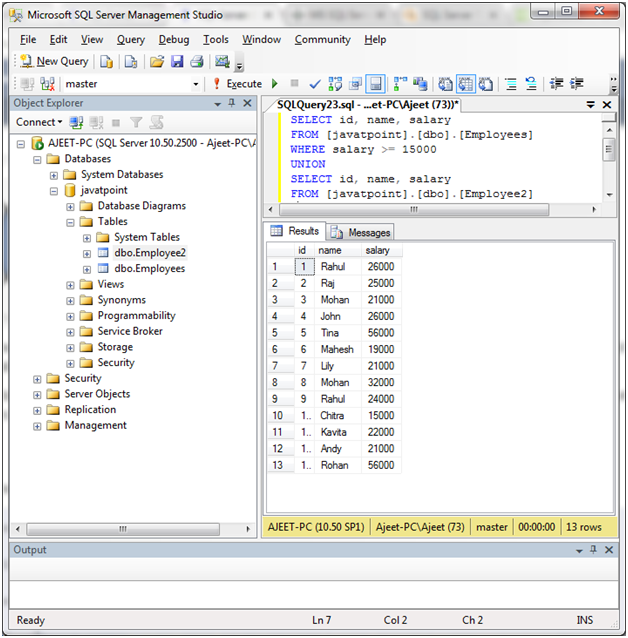Open the Object Explorer window position dropdown arrow
This screenshot has width=628, height=638.
[x=218, y=104]
